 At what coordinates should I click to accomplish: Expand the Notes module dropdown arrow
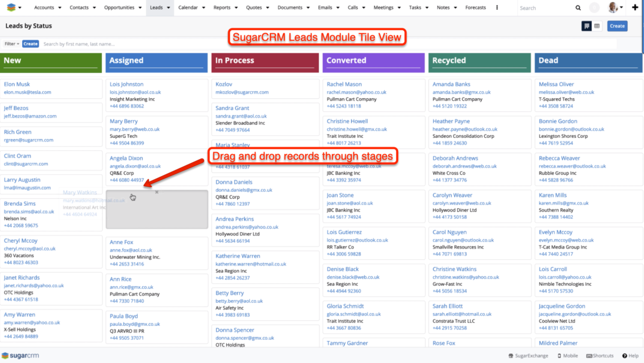click(455, 8)
